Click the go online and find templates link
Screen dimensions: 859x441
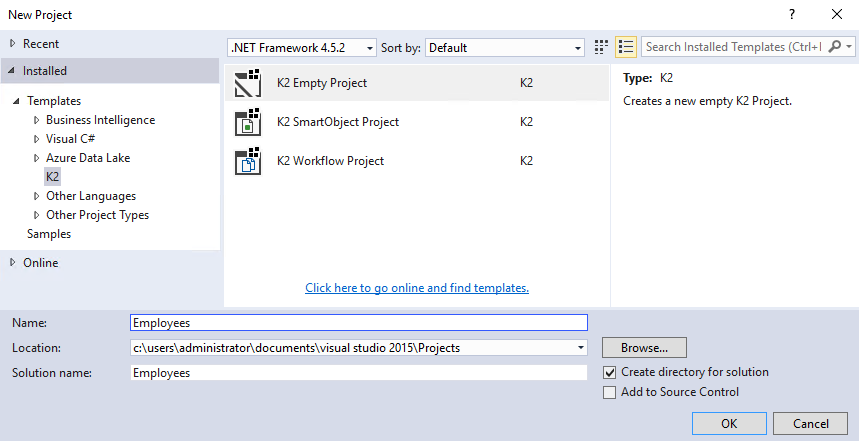pos(417,288)
